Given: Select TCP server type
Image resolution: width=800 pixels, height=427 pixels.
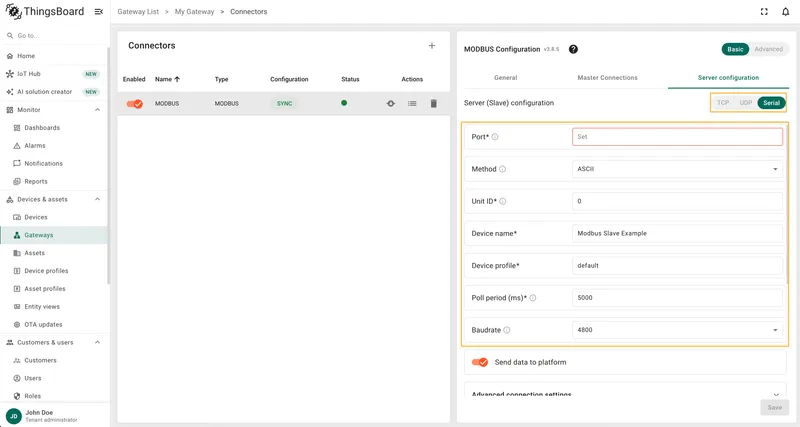Looking at the screenshot, I should [723, 103].
